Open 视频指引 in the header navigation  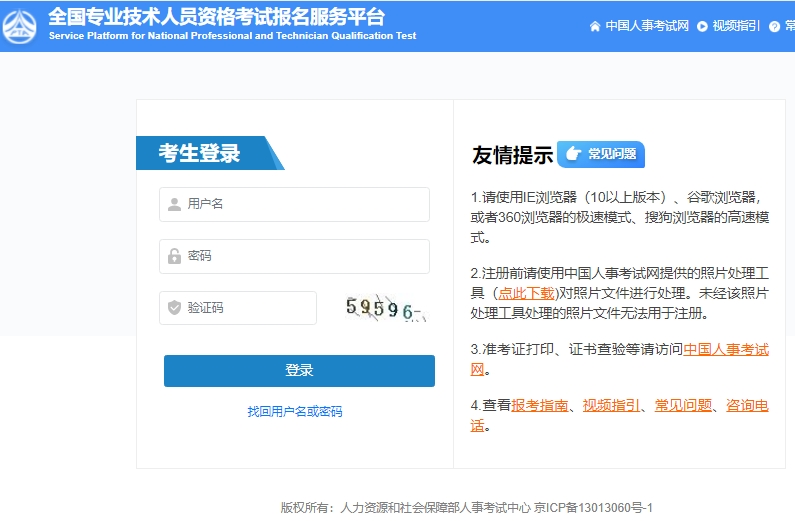[736, 26]
